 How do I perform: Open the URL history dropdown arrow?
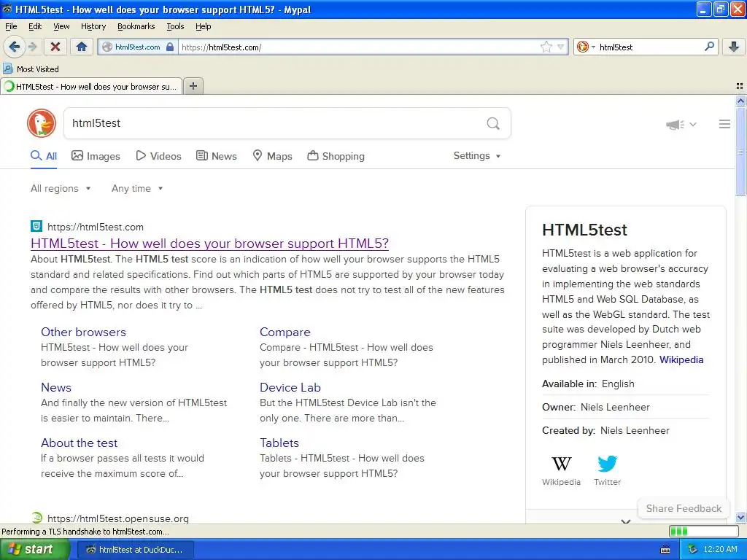(561, 47)
